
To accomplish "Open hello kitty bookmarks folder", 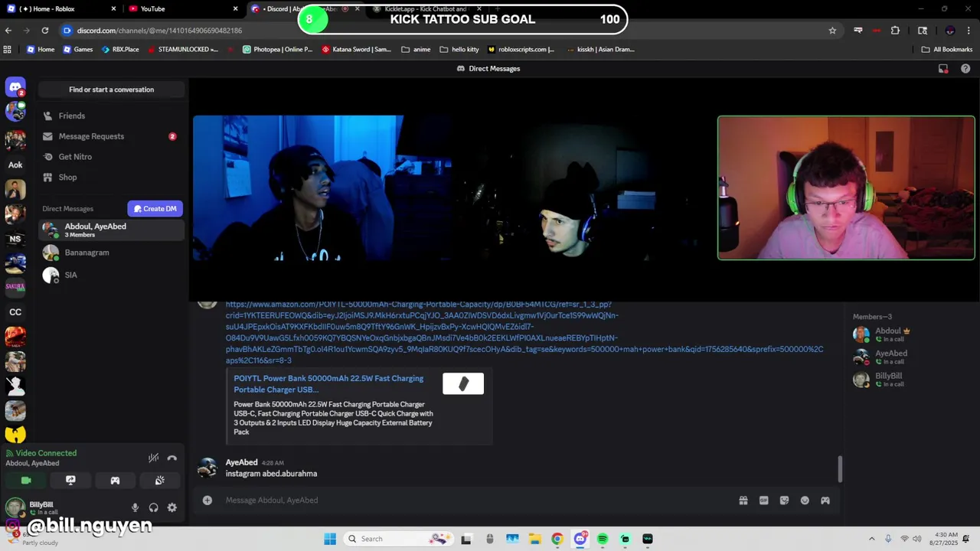I will (459, 50).
